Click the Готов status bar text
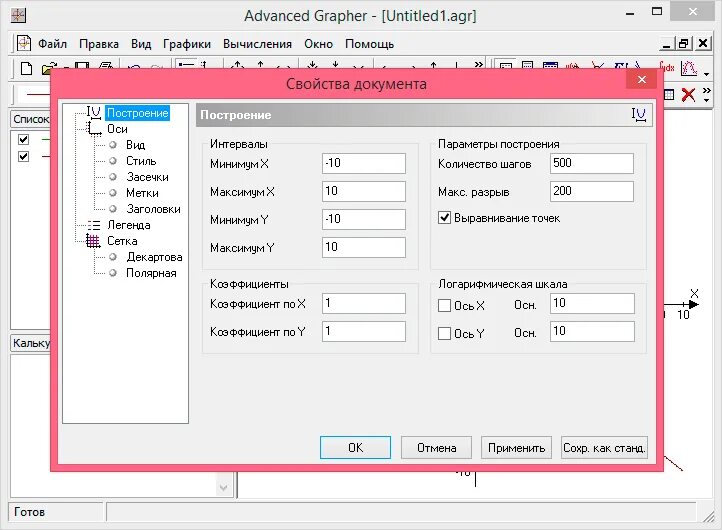 click(29, 512)
